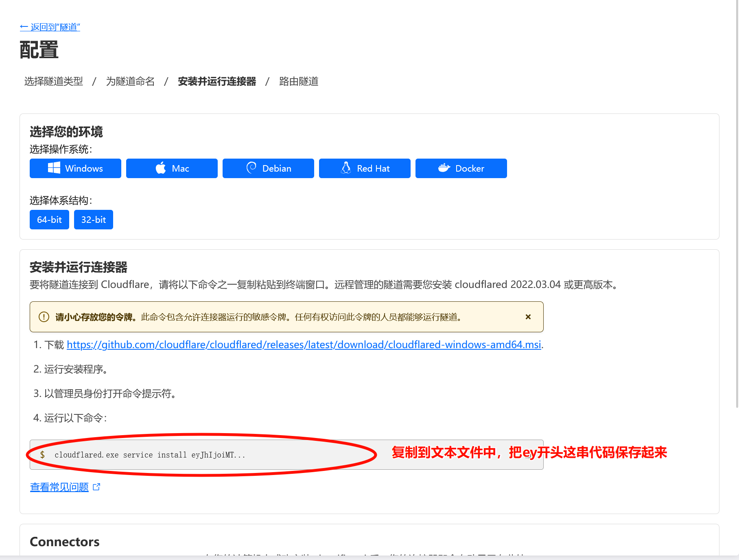Click the external-link icon beside 查看常见问题
This screenshot has height=560, width=739.
point(96,487)
